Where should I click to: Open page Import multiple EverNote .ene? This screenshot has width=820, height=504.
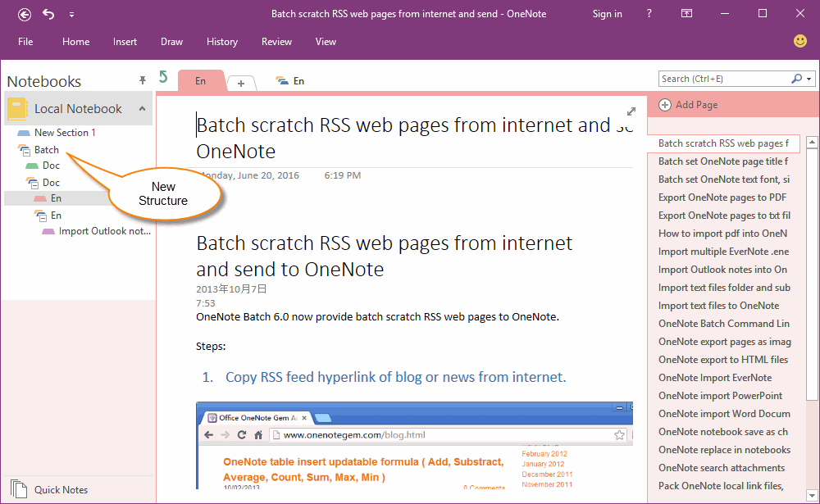(x=723, y=252)
